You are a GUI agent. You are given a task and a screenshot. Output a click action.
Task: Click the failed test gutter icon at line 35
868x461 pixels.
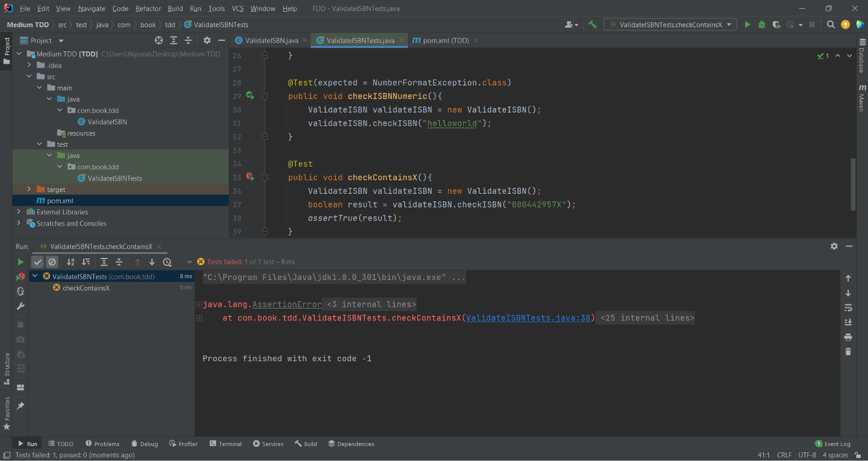(250, 177)
